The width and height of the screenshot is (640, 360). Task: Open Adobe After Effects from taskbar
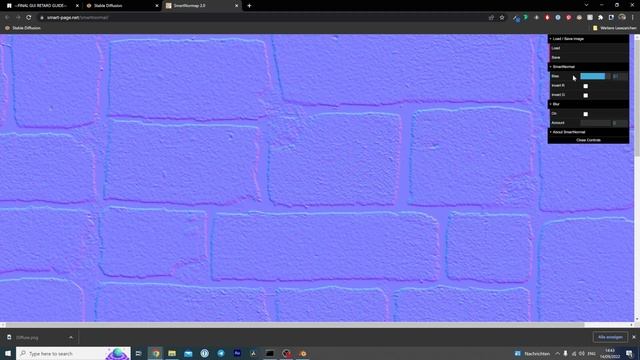pyautogui.click(x=237, y=353)
